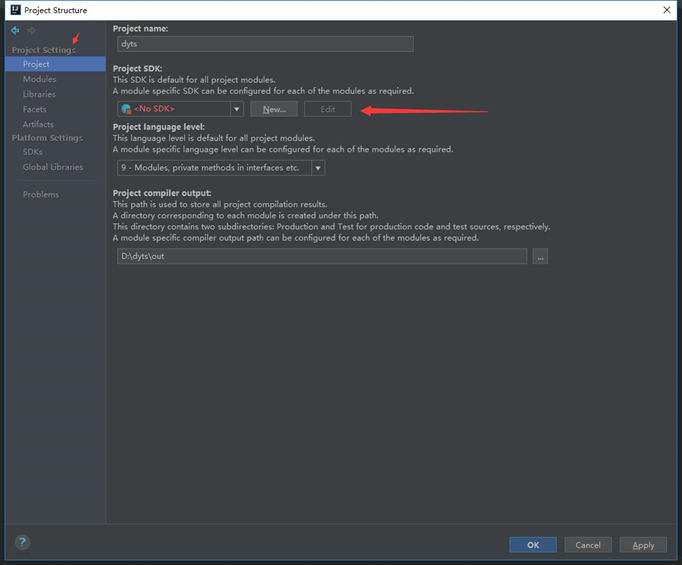Click the browse button for compiler output path
The image size is (682, 565).
(540, 257)
